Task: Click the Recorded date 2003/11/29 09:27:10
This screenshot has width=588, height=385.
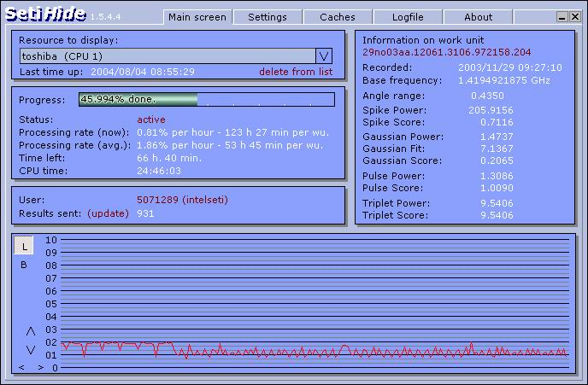Action: click(510, 67)
